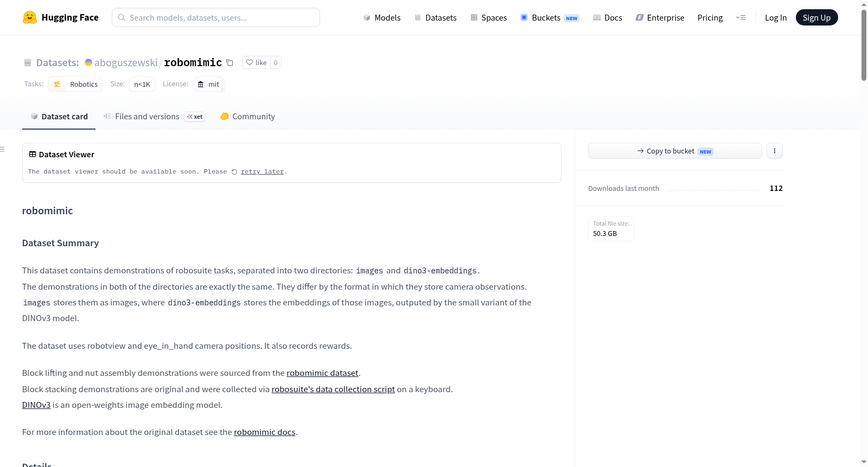Screen dimensions: 868x467
Task: Click the Copy to bucket button
Action: point(675,151)
